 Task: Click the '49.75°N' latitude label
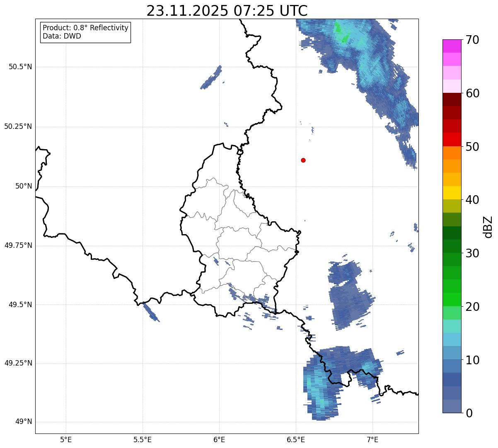[x=18, y=246]
